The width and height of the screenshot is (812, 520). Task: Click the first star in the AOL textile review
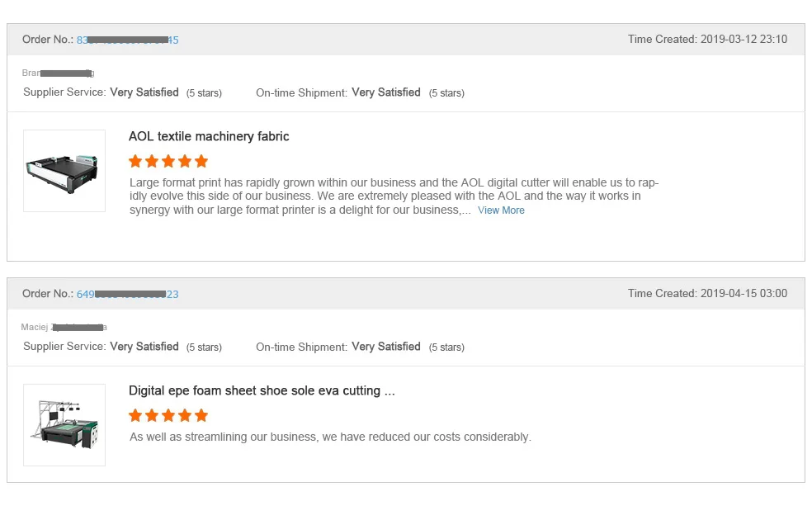(136, 161)
